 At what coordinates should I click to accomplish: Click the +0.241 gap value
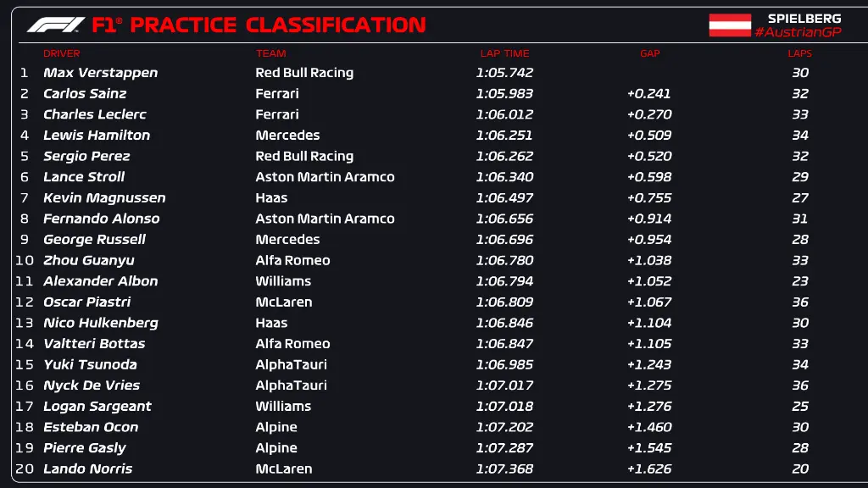648,94
